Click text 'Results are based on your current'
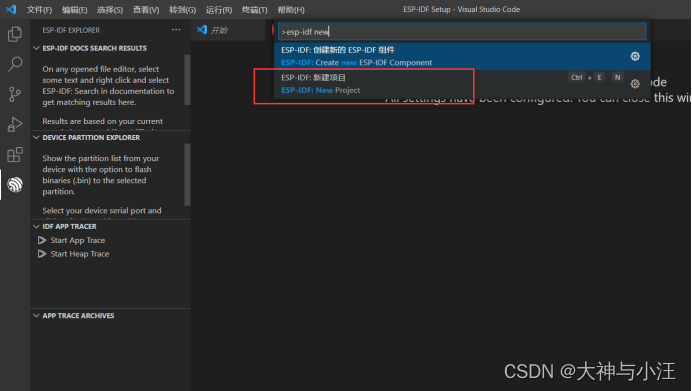692x391 pixels. [x=102, y=121]
